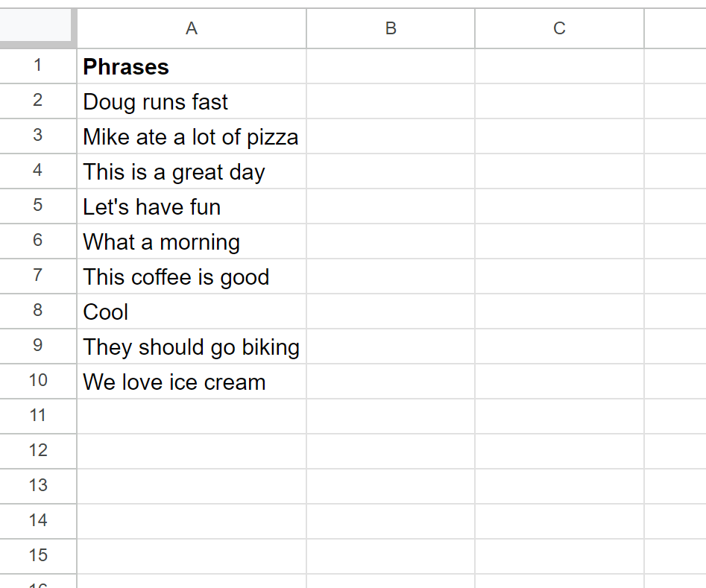Image resolution: width=706 pixels, height=588 pixels.
Task: Select the column C header
Action: (x=559, y=28)
